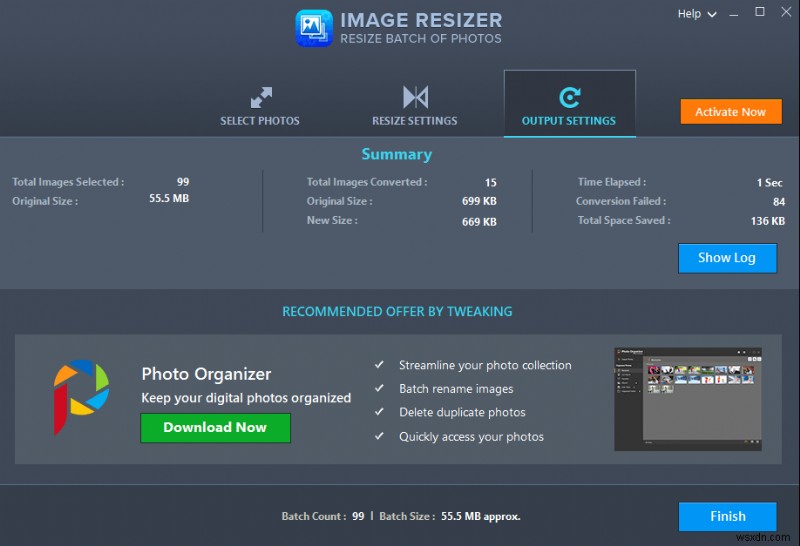Click the Batch Size 55.5 MB approx. text
800x546 pixels.
pos(449,516)
